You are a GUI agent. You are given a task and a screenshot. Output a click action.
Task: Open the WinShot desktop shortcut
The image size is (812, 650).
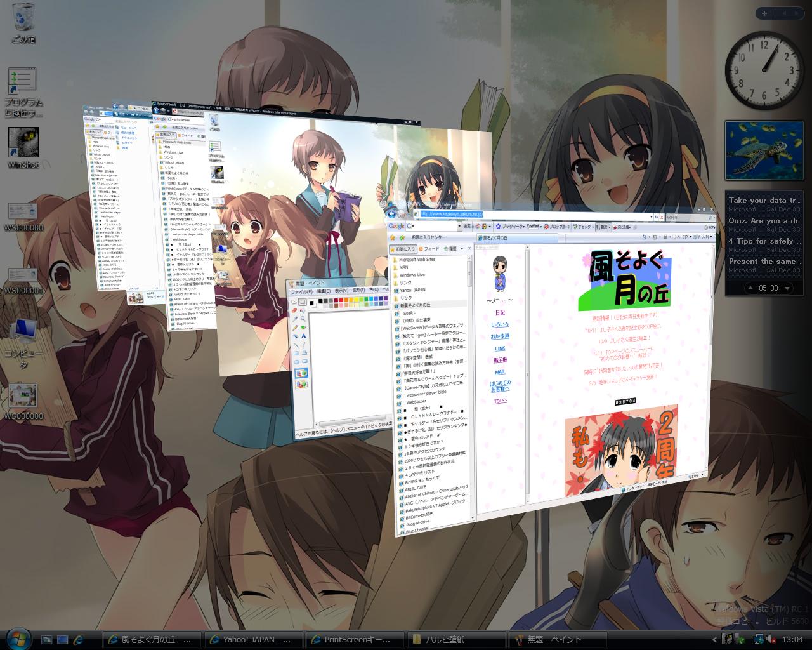pyautogui.click(x=23, y=149)
